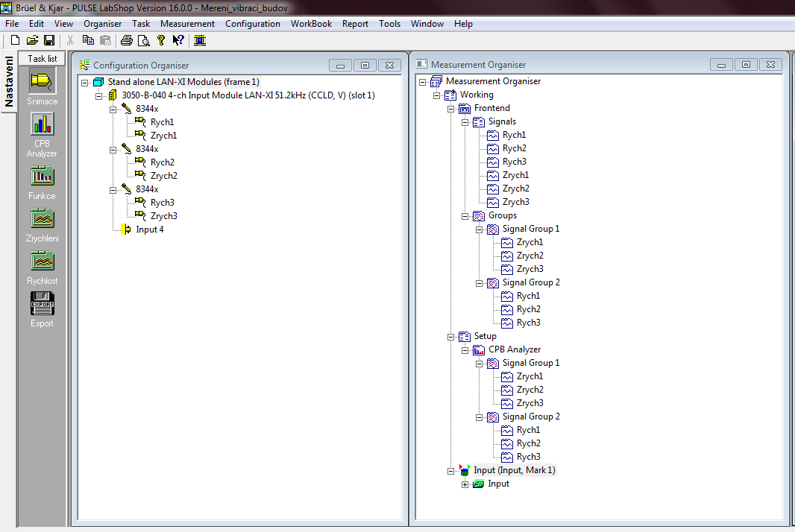Open the Help menu
Image resolution: width=795 pixels, height=532 pixels.
pos(463,24)
